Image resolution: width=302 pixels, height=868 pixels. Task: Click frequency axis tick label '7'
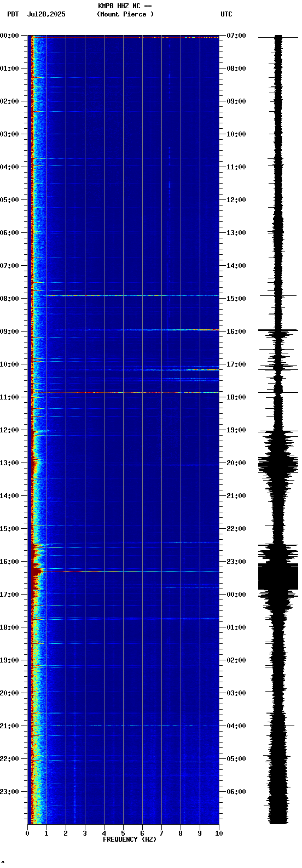[161, 833]
